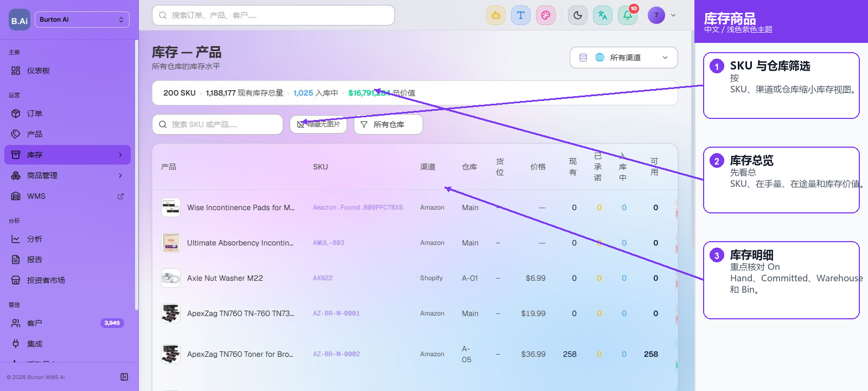Click the 分析 chart icon in sidebar

[16, 239]
